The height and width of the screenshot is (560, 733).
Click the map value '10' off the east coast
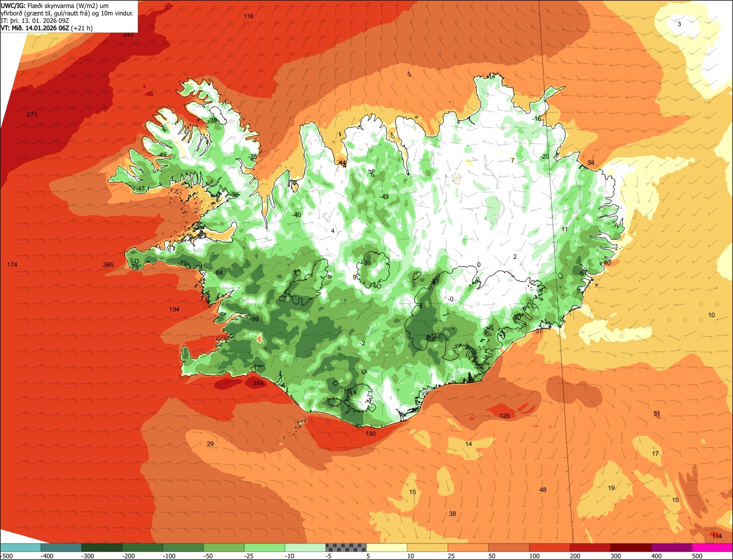711,315
